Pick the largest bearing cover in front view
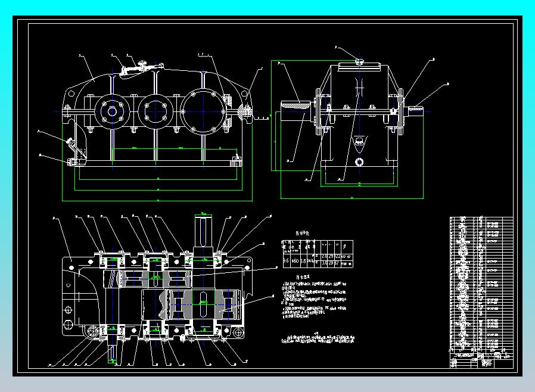535x392 pixels. point(203,111)
